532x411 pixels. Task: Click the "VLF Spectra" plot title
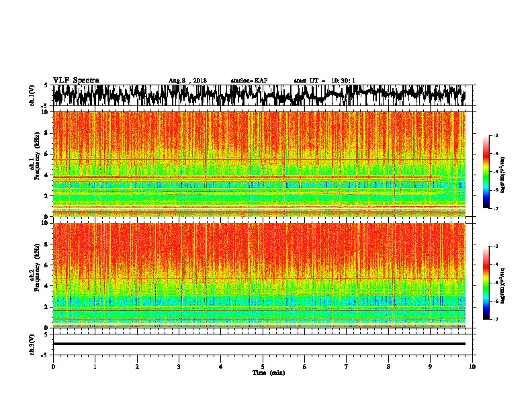(x=76, y=81)
